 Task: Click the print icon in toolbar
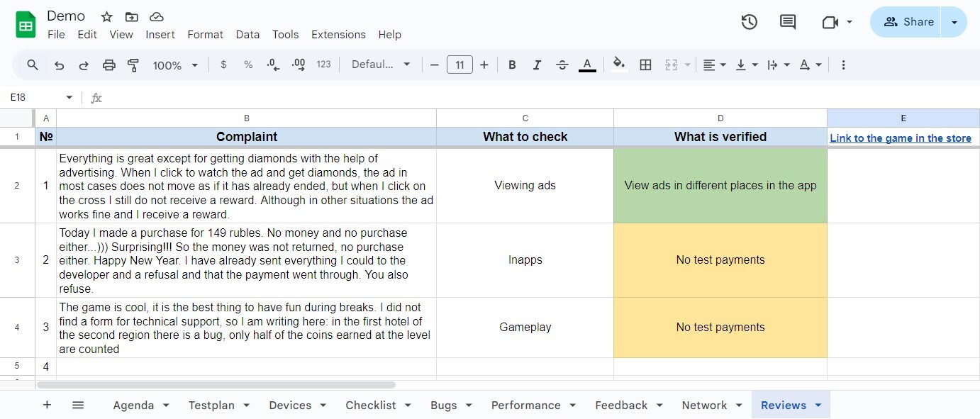tap(108, 65)
